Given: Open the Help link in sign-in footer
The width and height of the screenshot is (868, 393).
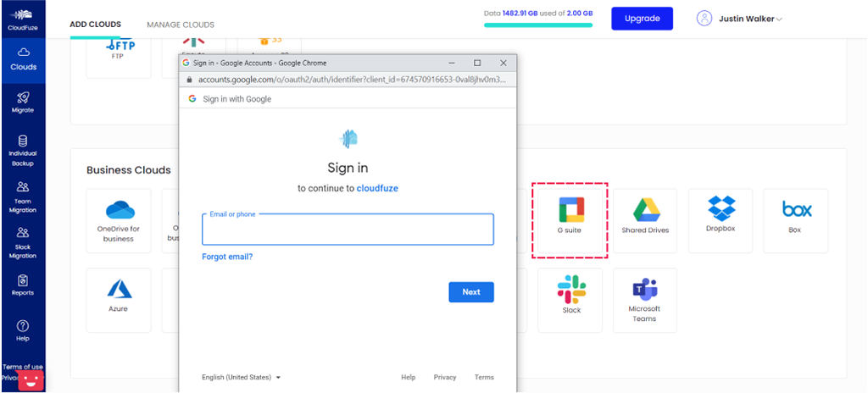Looking at the screenshot, I should (408, 378).
